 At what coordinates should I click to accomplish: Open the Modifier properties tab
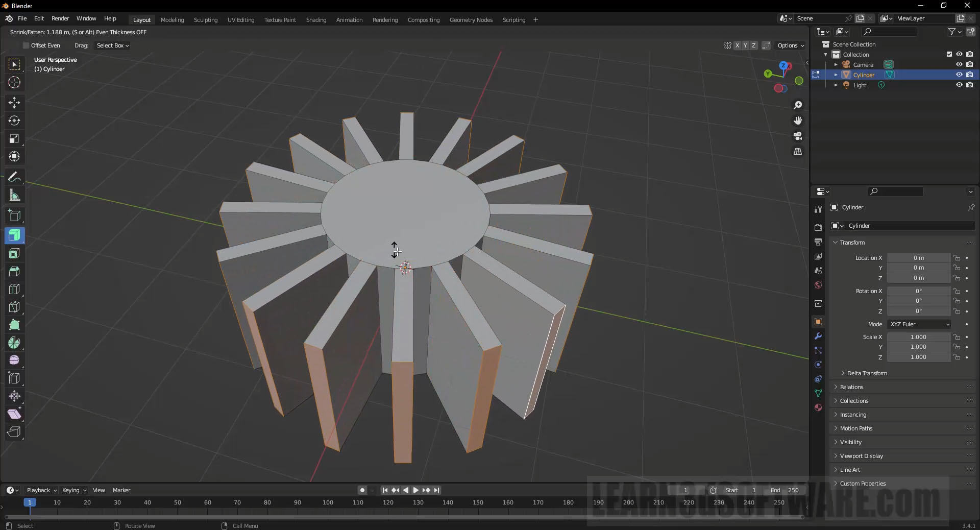818,336
